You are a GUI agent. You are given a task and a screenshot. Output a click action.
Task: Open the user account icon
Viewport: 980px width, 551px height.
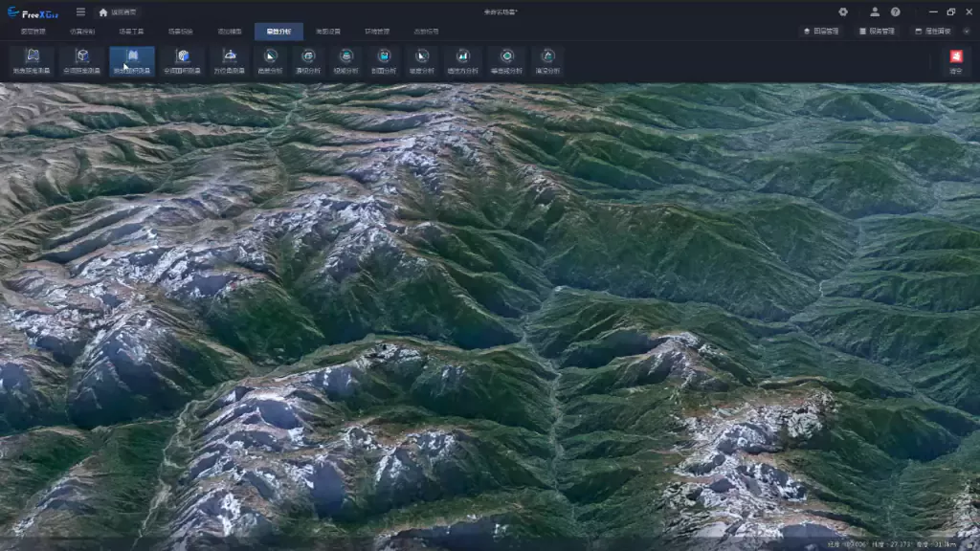pos(875,12)
